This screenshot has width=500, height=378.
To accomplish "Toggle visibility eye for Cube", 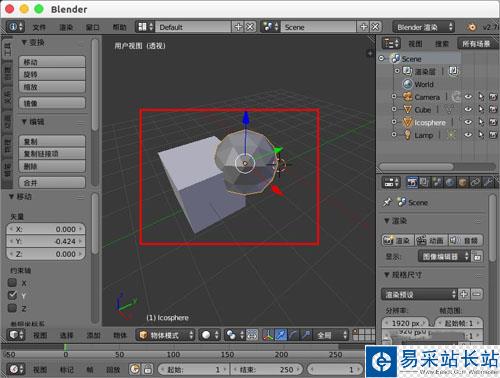I will point(468,109).
